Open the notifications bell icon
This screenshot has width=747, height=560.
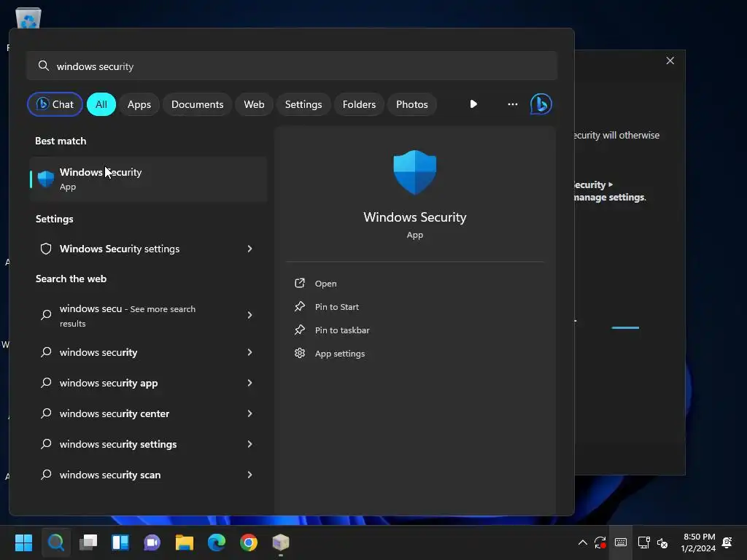click(727, 542)
